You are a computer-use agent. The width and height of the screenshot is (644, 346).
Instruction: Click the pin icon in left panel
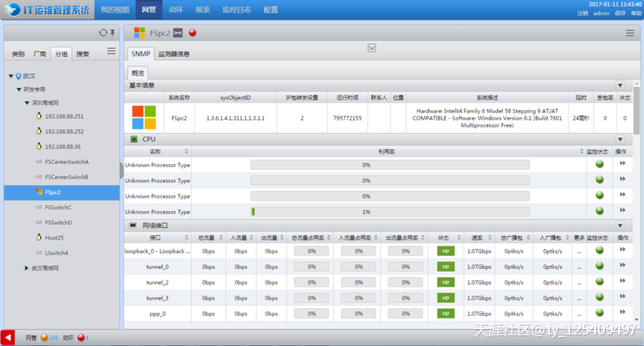click(113, 33)
